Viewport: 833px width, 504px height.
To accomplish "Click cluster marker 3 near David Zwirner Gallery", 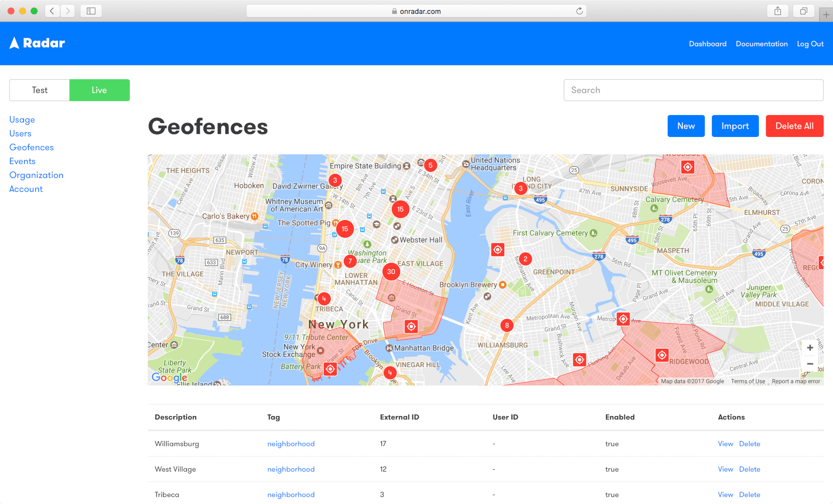I will (335, 180).
